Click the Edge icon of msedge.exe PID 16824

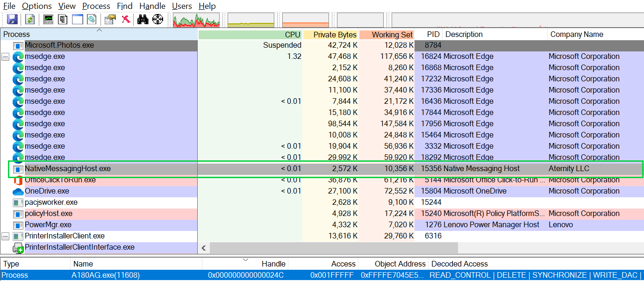(x=18, y=57)
